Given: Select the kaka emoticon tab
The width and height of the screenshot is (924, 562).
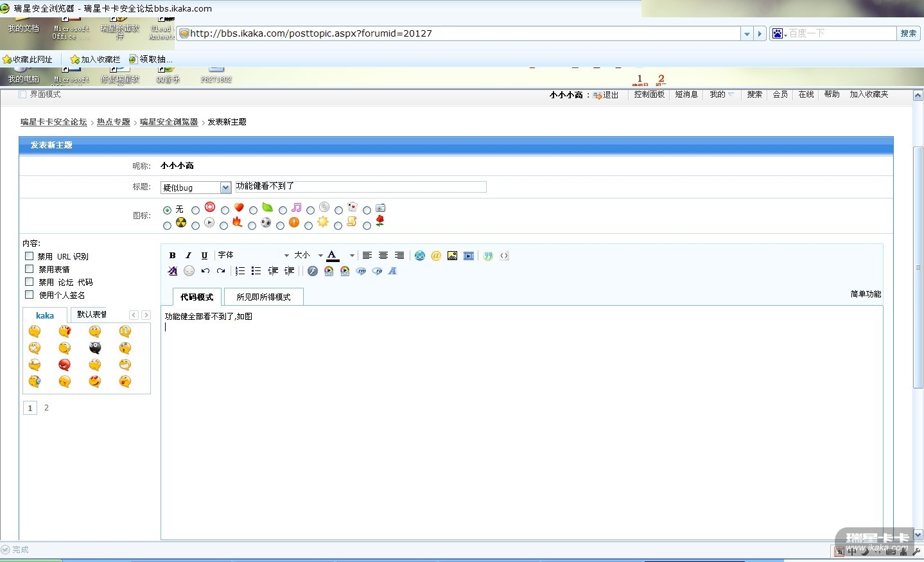Looking at the screenshot, I should (45, 315).
